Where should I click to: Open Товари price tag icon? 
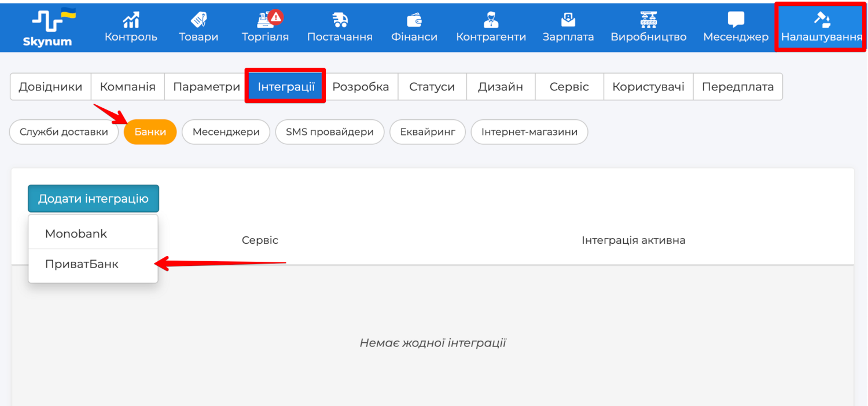click(198, 20)
